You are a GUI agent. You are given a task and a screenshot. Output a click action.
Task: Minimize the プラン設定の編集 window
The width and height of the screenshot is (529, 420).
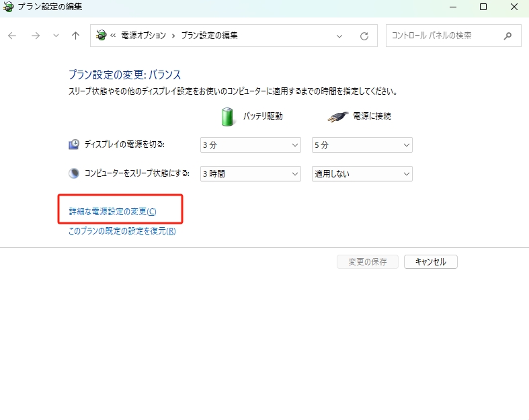[453, 7]
